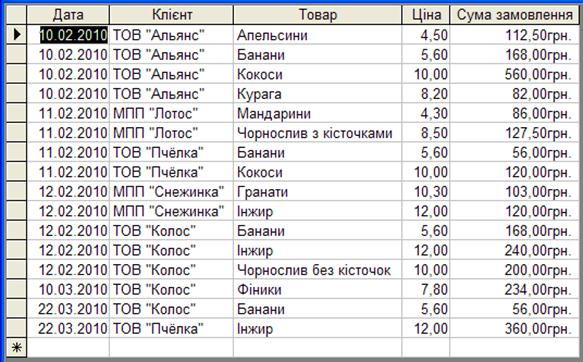Click empty Дата cell in new record row
Viewport: 583px width, 362px height.
pos(68,348)
